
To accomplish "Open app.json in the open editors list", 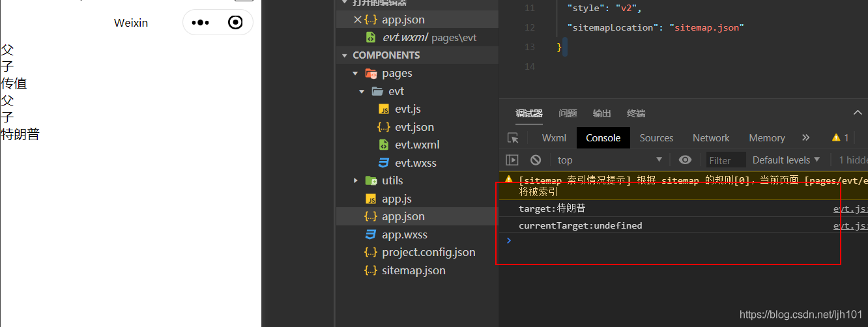I will tap(403, 20).
